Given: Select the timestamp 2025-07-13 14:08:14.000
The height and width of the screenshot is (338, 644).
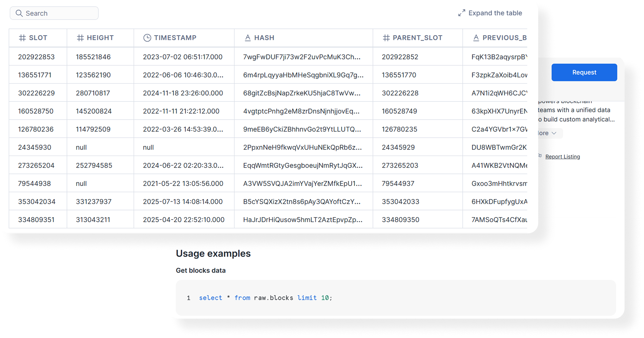Looking at the screenshot, I should (182, 201).
